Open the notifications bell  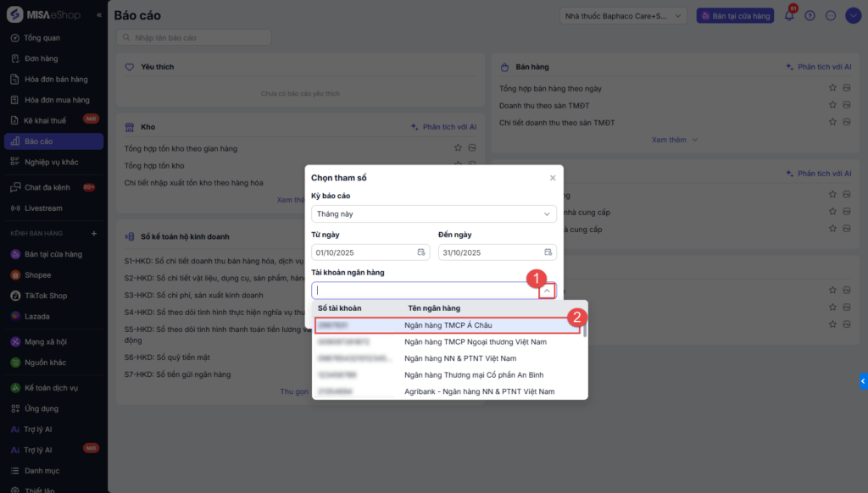click(789, 15)
